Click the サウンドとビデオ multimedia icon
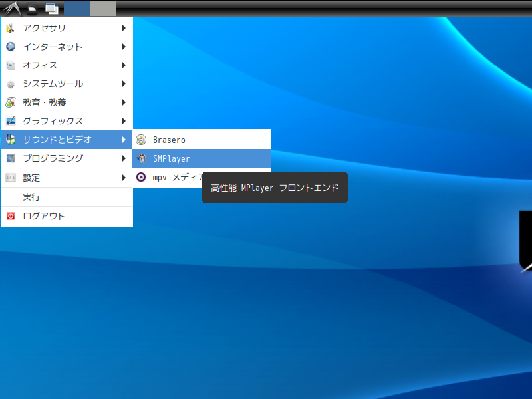The image size is (532, 399). [11, 140]
